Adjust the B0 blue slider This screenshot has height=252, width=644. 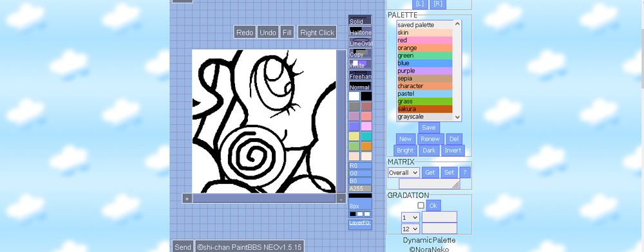point(360,181)
